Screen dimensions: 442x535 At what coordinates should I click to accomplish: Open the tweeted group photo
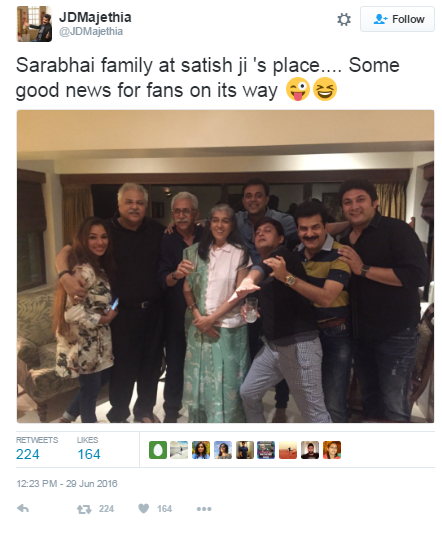226,266
